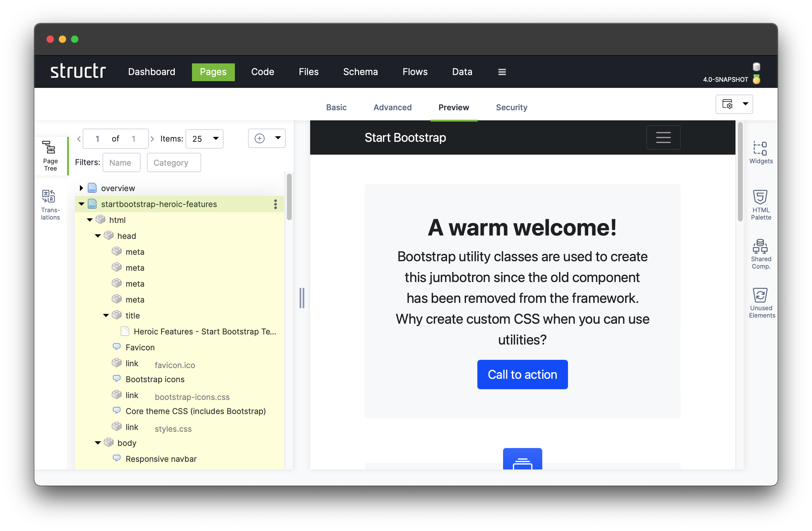Open the structr hamburger menu in navigation
Screen dimensions: 812x531
tap(502, 72)
